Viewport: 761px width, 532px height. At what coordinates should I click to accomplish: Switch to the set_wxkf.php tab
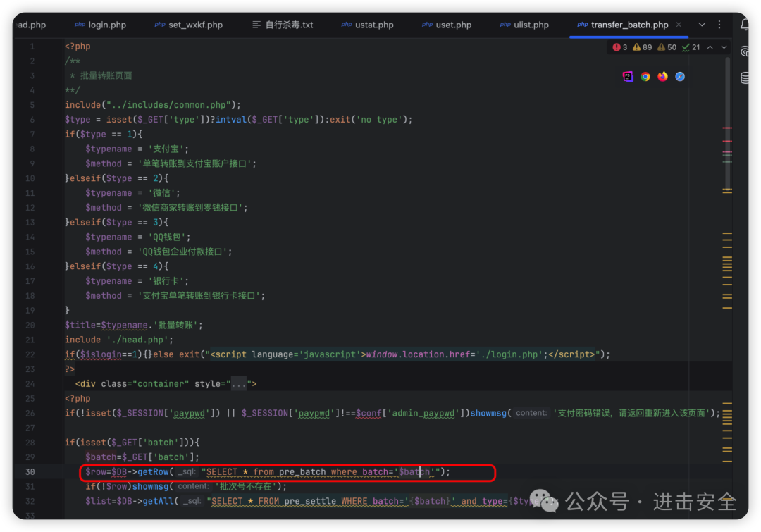189,25
